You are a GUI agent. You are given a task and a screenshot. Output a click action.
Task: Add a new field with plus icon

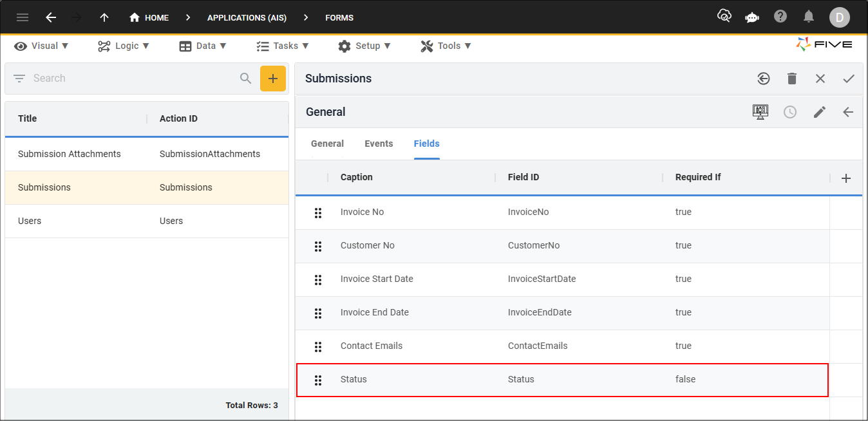tap(846, 178)
